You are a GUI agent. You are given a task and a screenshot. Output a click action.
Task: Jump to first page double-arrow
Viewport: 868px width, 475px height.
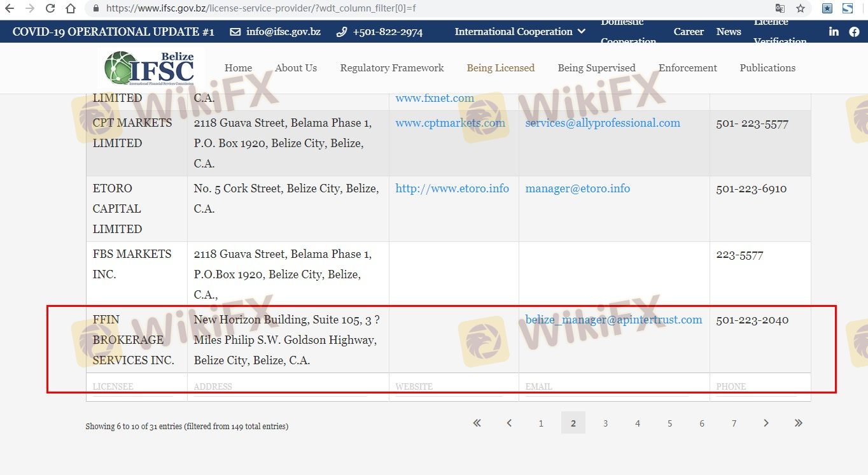(x=477, y=423)
